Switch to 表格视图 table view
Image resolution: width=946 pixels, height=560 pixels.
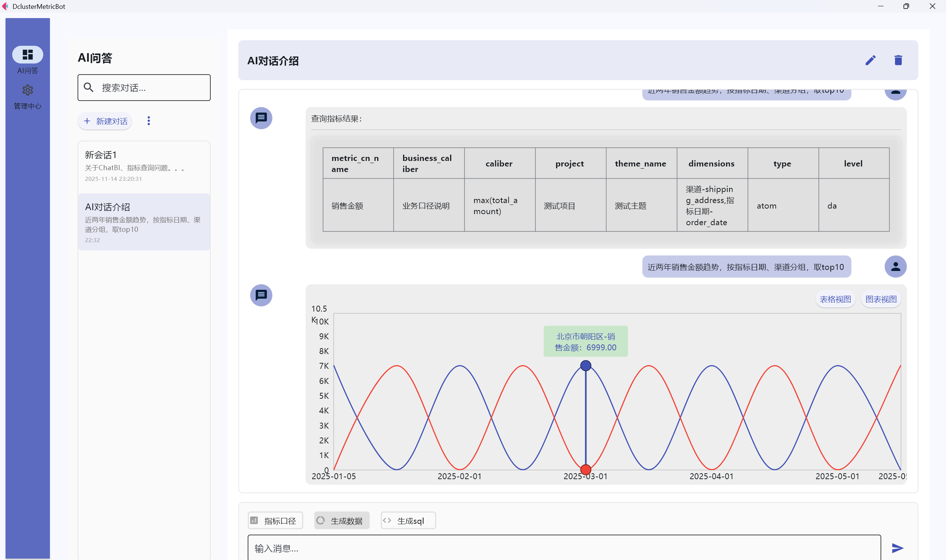pyautogui.click(x=835, y=299)
